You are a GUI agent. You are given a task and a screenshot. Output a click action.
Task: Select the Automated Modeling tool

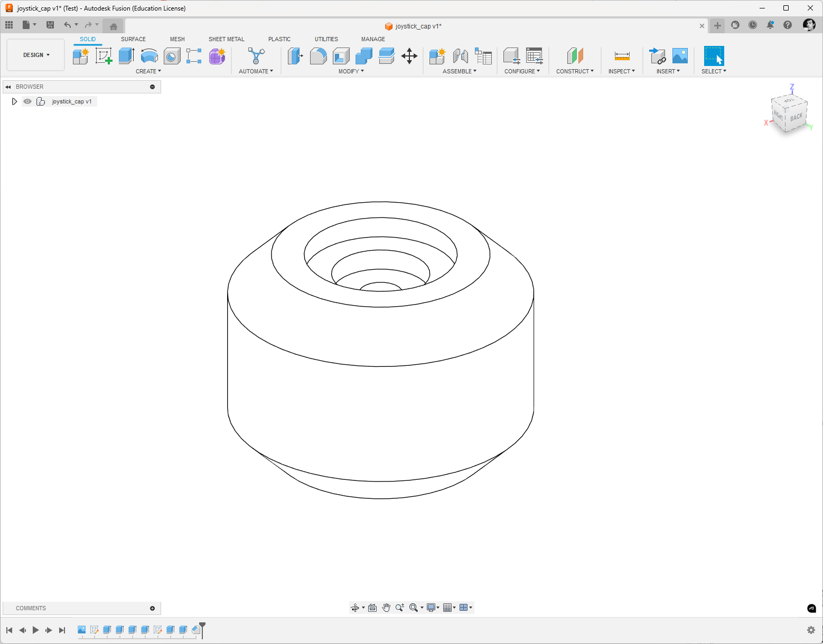click(256, 56)
